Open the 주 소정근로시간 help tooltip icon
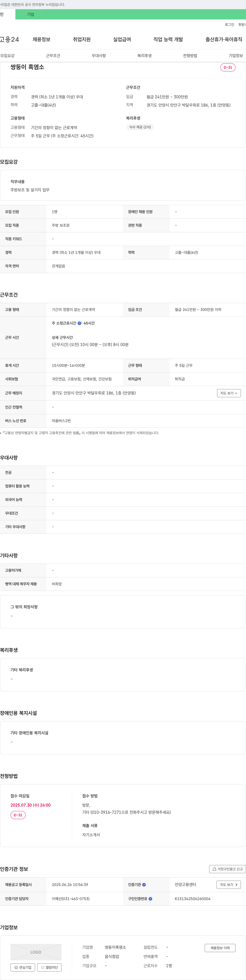Viewport: 246px width, 980px height. pos(79,323)
